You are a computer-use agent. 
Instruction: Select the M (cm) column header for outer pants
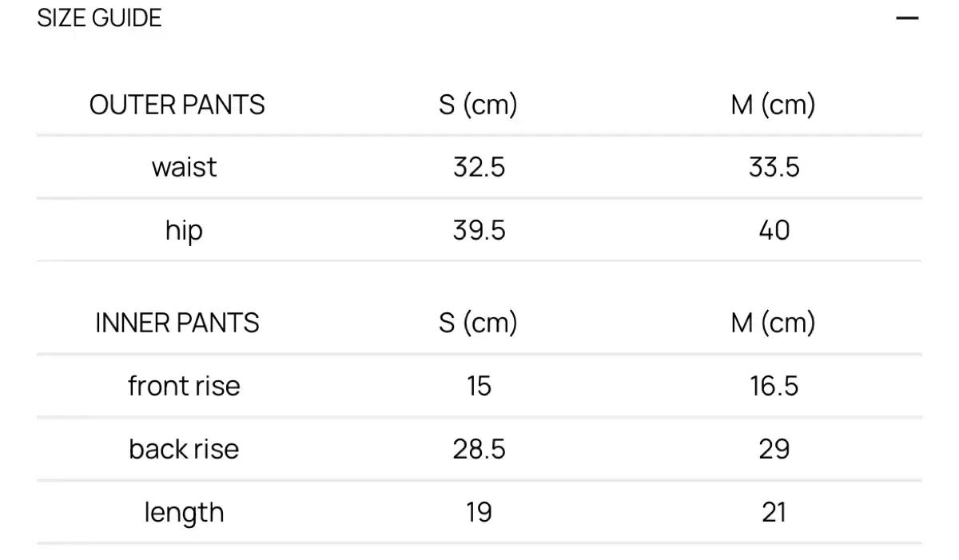tap(773, 105)
